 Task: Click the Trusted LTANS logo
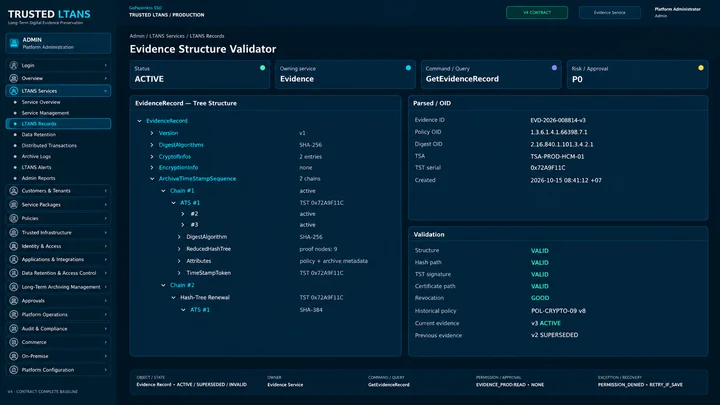(49, 16)
